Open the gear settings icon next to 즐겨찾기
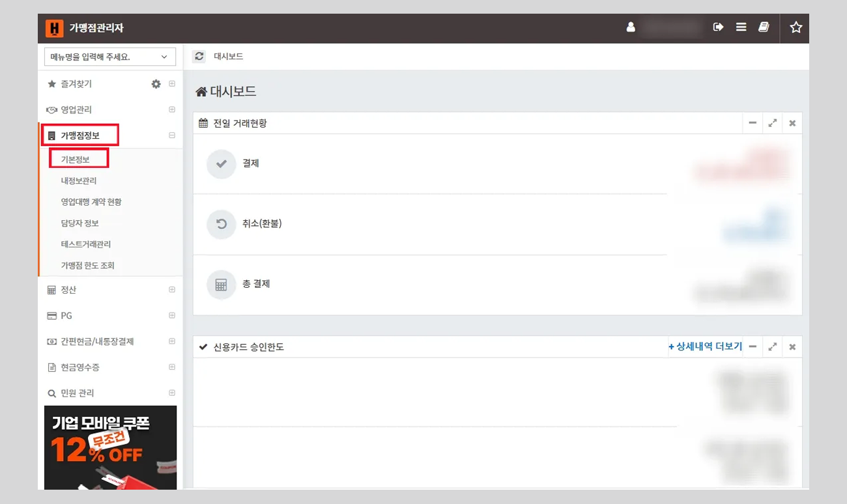 coord(156,84)
